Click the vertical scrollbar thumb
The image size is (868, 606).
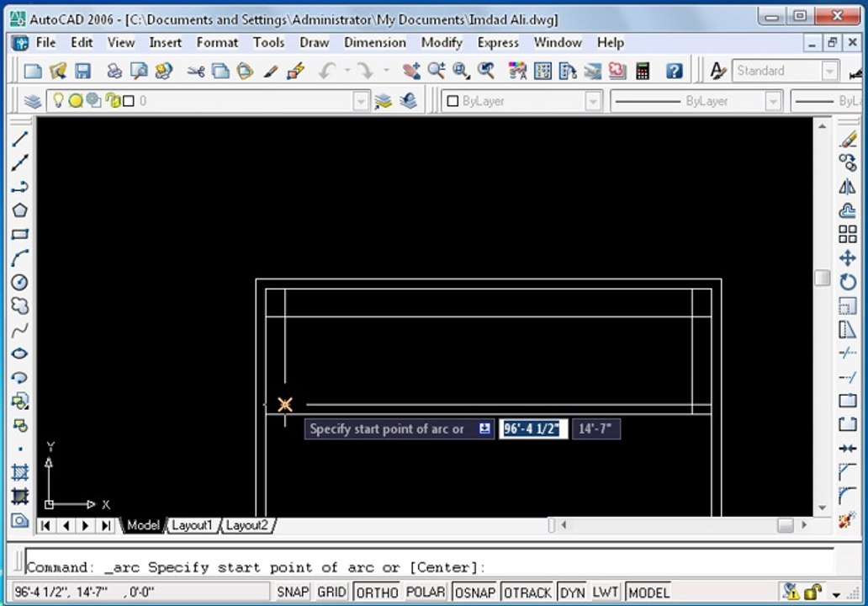point(823,278)
